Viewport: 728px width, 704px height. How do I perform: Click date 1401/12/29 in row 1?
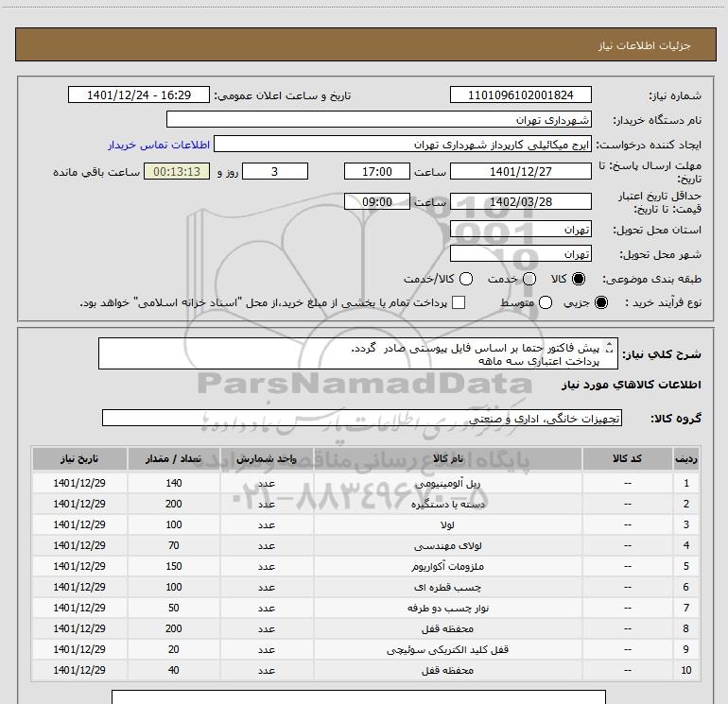(x=79, y=483)
